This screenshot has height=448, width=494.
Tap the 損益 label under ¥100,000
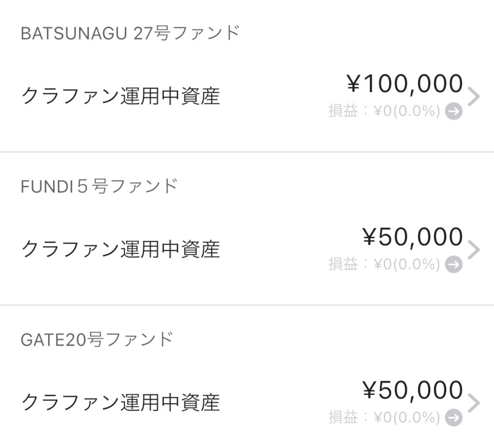[343, 112]
